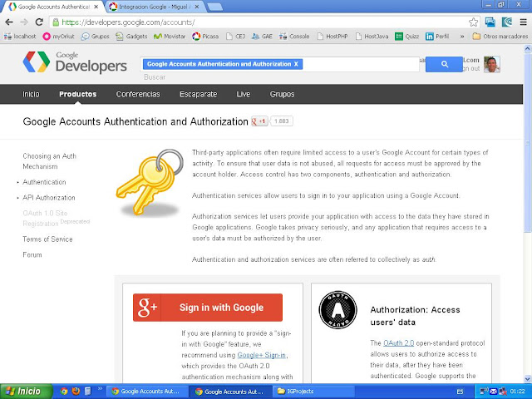The height and width of the screenshot is (399, 532).
Task: Follow the Google+ Sign-in link
Action: coord(262,355)
